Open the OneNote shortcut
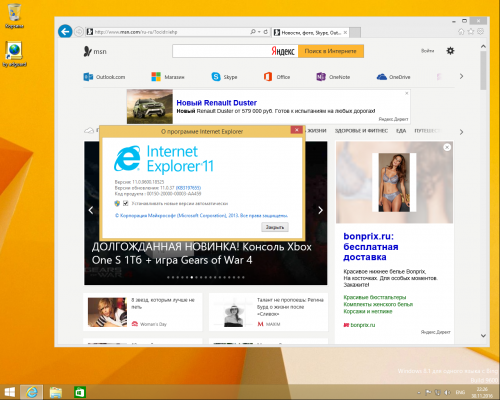 333,77
